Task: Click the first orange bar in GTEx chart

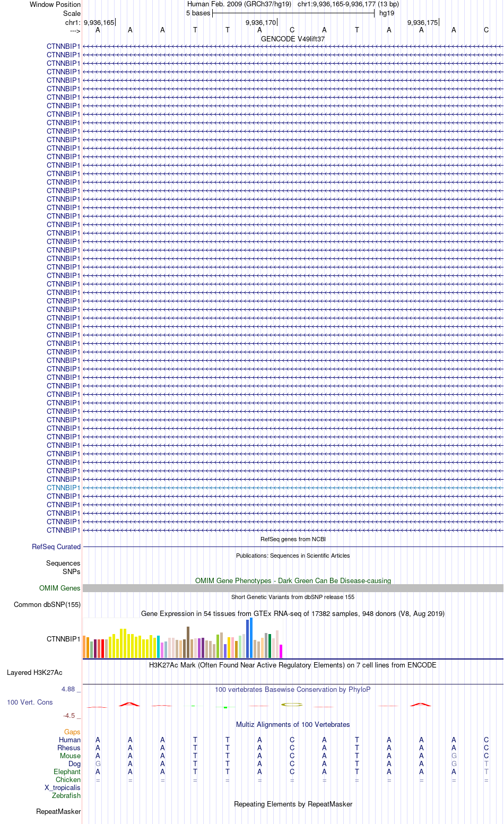Action: (84, 646)
